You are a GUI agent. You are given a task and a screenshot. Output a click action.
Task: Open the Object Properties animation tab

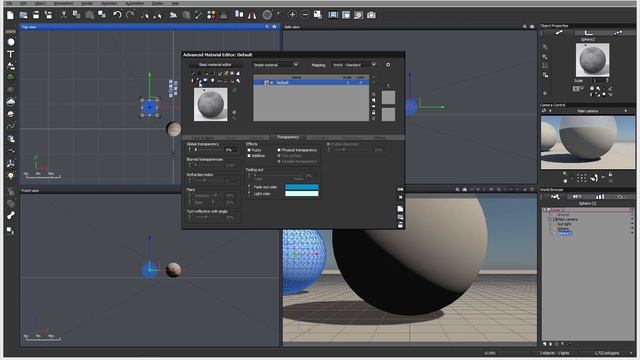[x=618, y=33]
